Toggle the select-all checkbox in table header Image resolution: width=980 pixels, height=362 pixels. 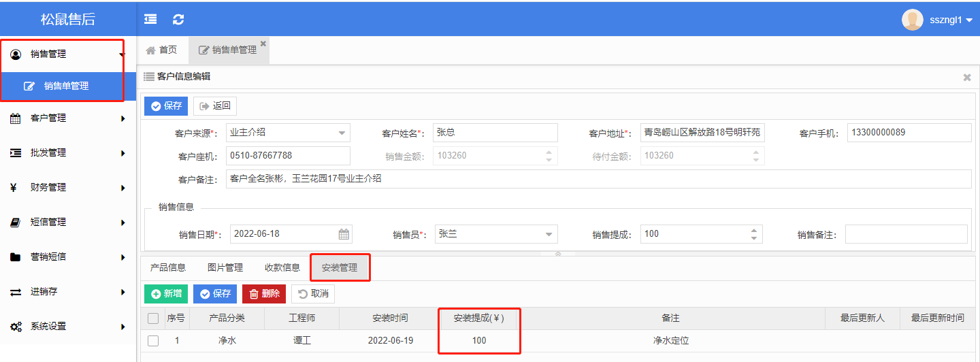[x=153, y=318]
